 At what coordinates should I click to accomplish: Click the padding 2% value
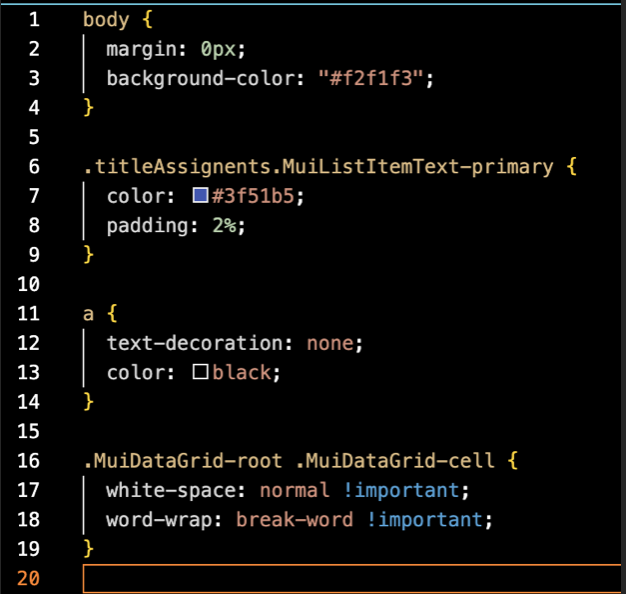226,226
